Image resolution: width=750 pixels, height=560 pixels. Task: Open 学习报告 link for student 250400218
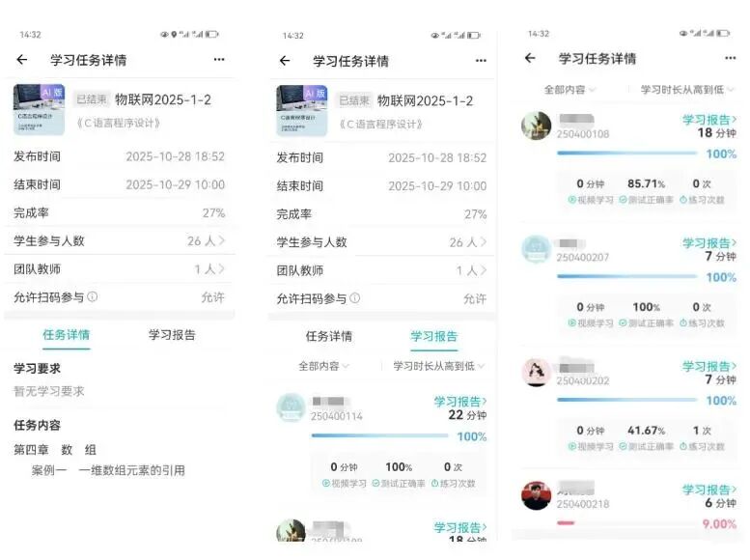click(x=709, y=490)
